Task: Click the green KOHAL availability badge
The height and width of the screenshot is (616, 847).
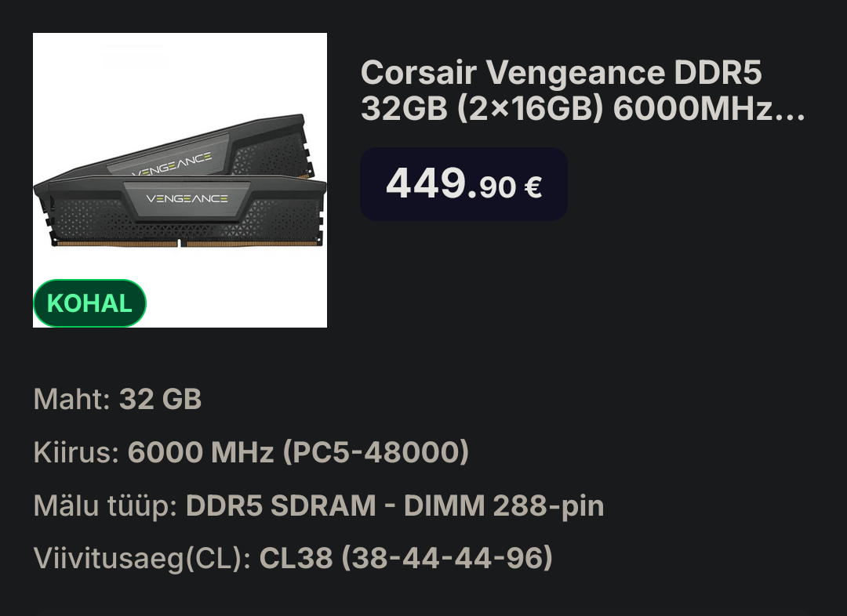Action: [89, 303]
